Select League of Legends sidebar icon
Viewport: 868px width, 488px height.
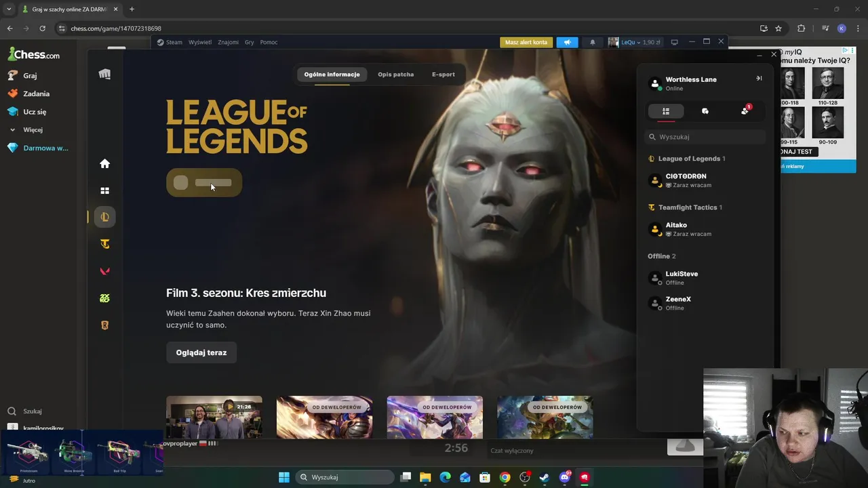point(104,217)
